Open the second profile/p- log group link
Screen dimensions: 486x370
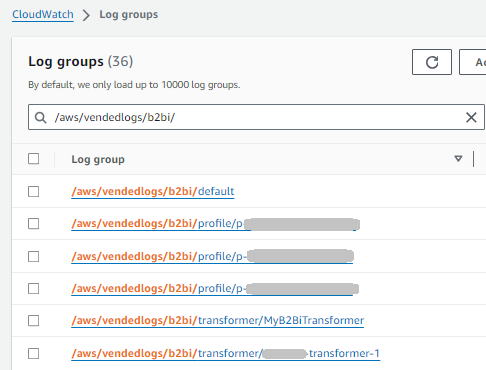212,256
